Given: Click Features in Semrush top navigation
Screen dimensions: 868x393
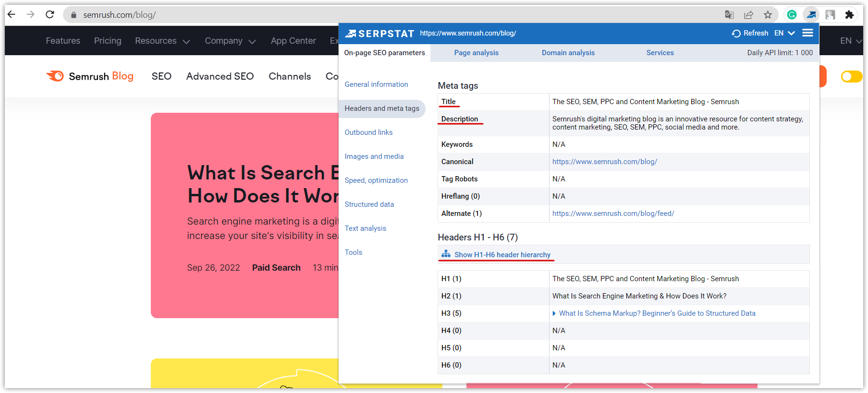Looking at the screenshot, I should click(63, 41).
